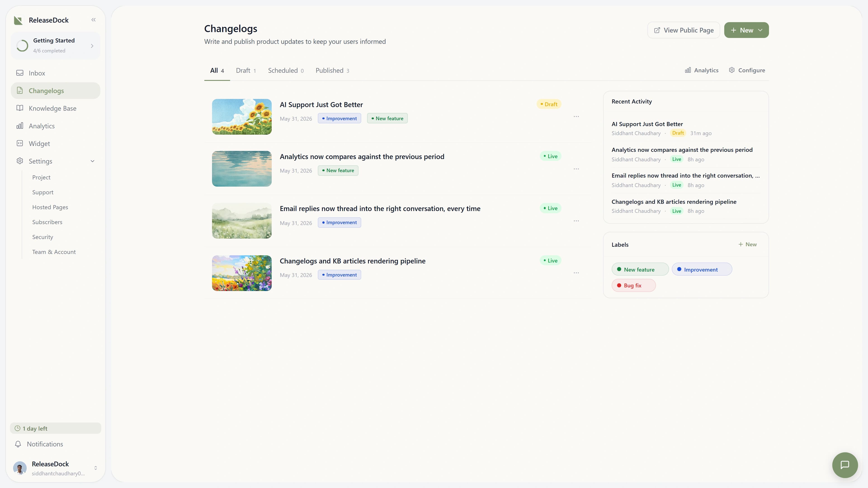Open Getting Started checklist chevron

92,46
